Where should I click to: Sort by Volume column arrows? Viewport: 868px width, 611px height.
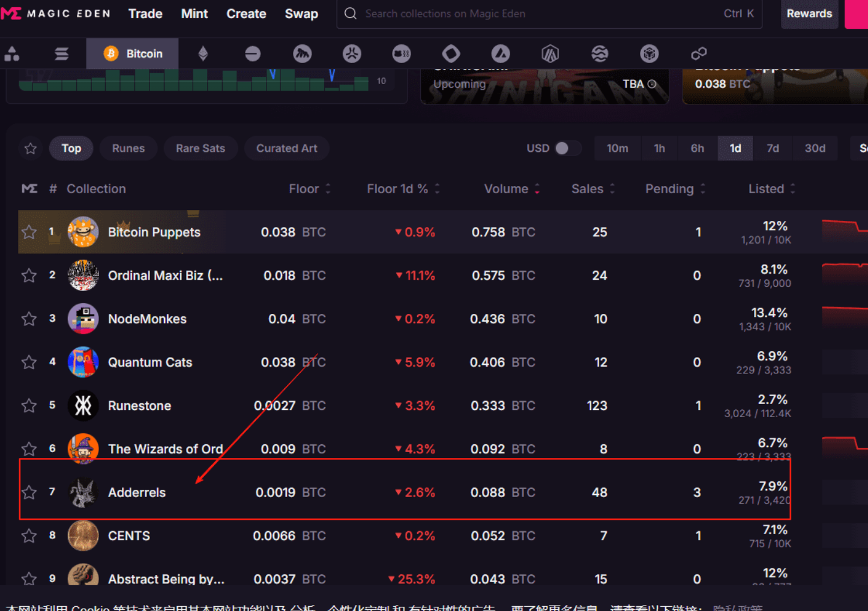tap(537, 188)
